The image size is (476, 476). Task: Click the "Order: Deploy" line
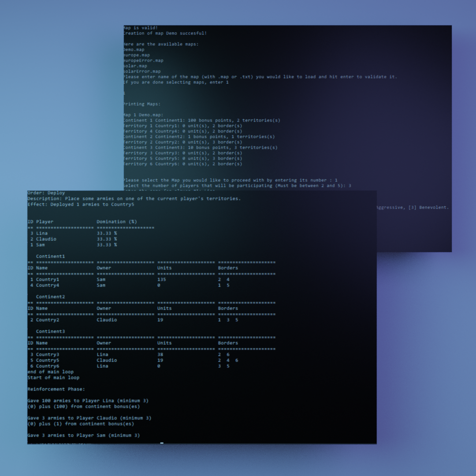point(46,193)
